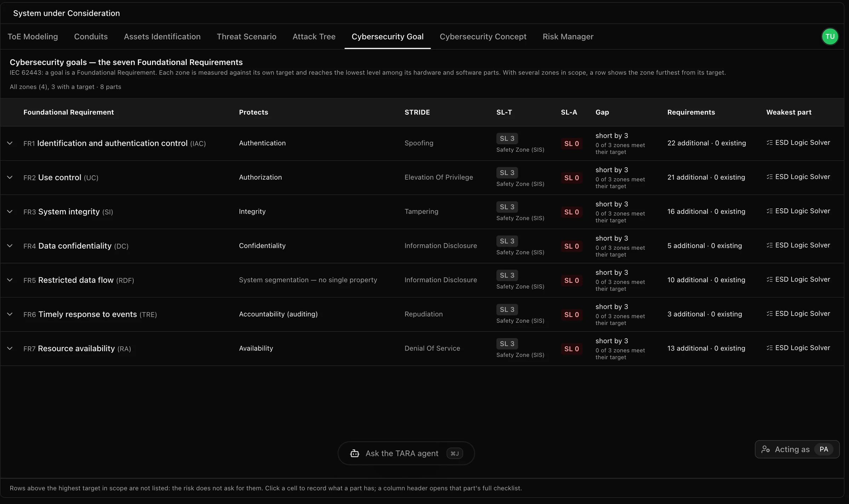This screenshot has width=849, height=504.
Task: Click "System segmentation — no single property" cell
Action: (308, 280)
